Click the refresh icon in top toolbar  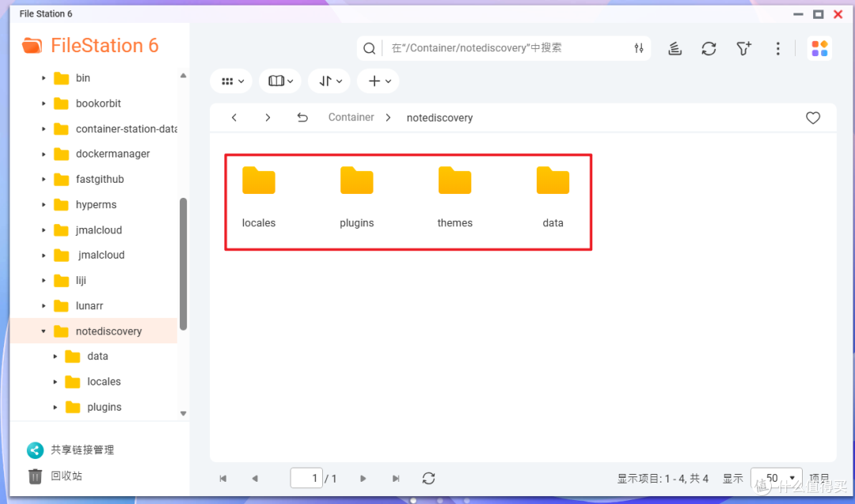(709, 48)
